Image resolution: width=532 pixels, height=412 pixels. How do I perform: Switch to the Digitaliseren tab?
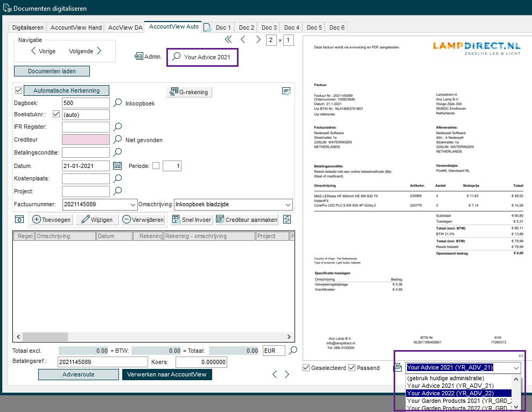point(27,27)
